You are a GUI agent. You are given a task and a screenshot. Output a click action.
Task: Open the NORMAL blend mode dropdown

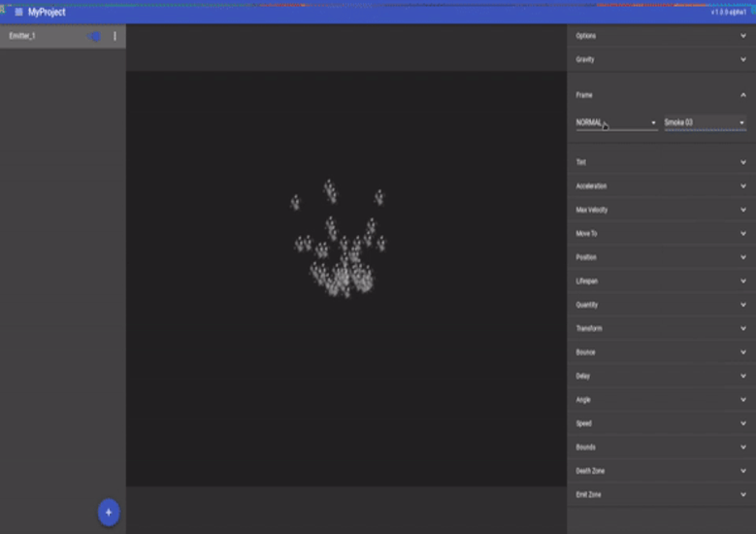(615, 123)
